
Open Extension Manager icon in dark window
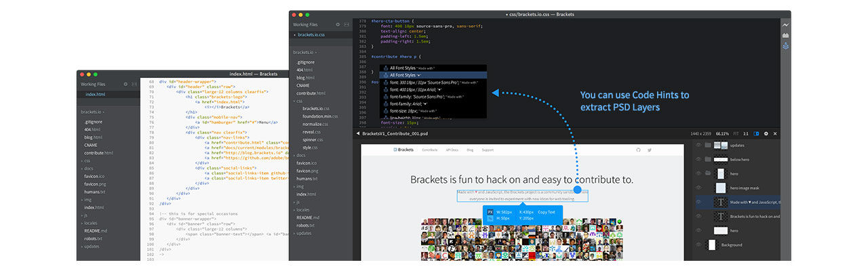point(785,35)
